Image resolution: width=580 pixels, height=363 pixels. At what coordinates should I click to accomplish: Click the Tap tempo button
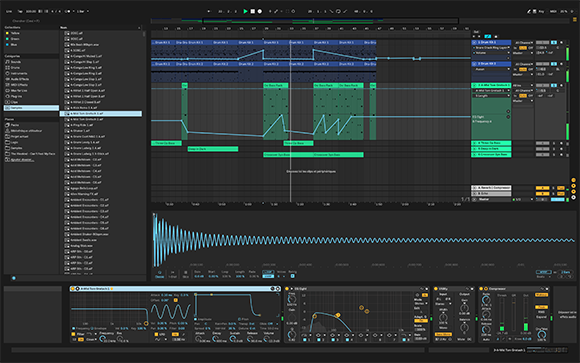20,11
